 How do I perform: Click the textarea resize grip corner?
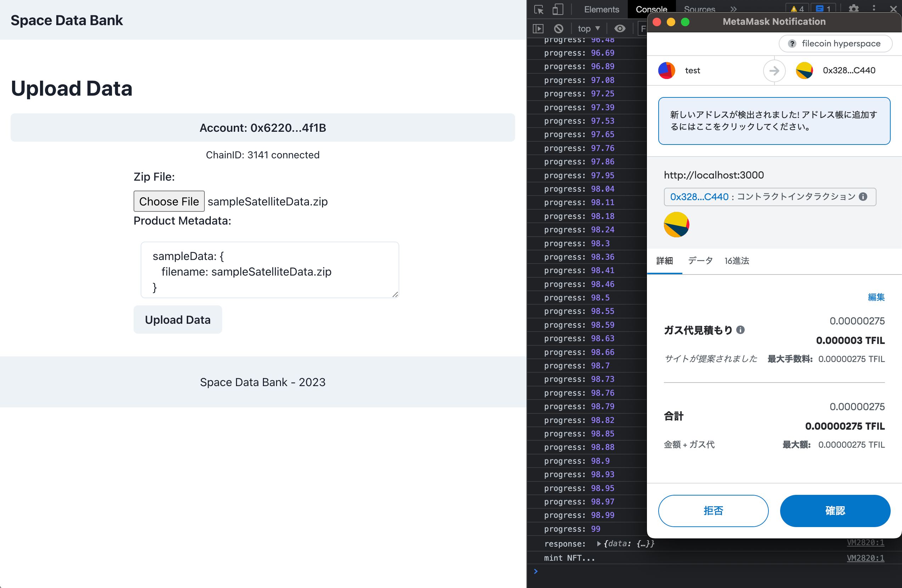tap(395, 294)
